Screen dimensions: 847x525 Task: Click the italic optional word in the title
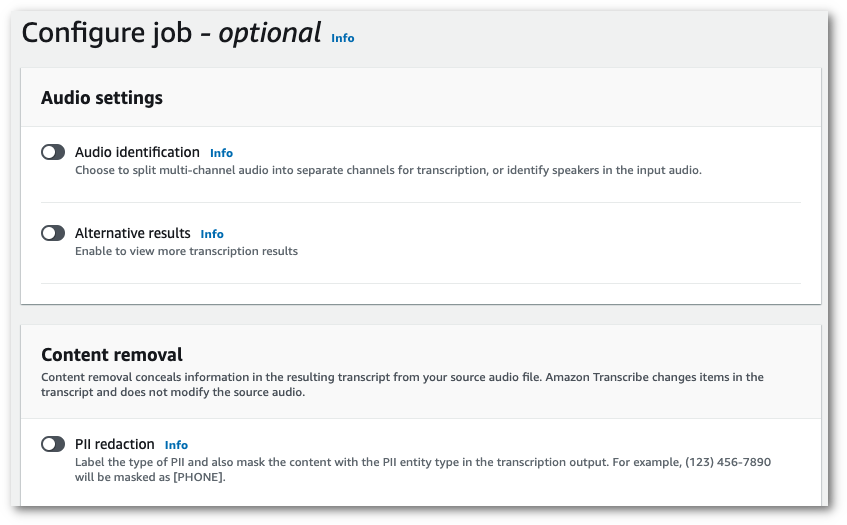tap(269, 33)
